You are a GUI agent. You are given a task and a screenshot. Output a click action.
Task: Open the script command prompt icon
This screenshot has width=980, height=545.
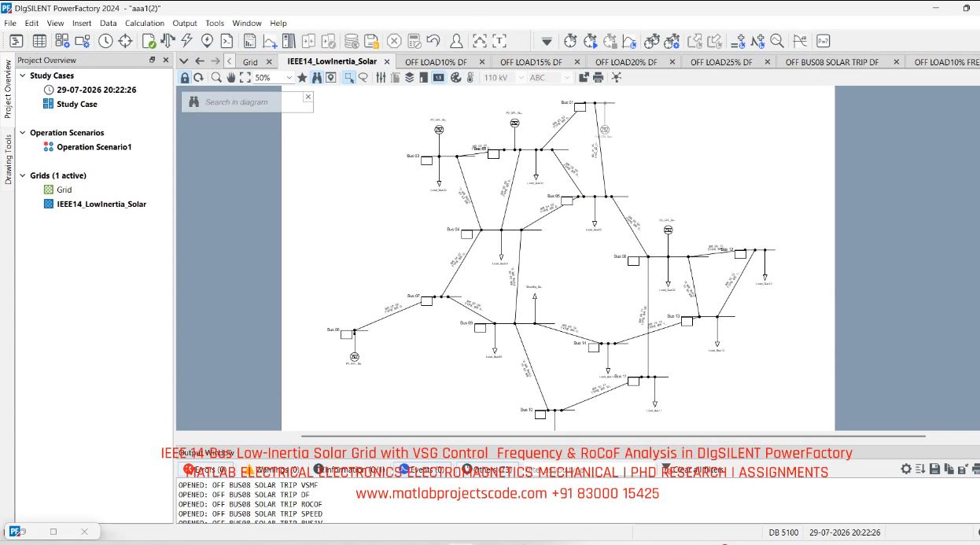click(227, 41)
